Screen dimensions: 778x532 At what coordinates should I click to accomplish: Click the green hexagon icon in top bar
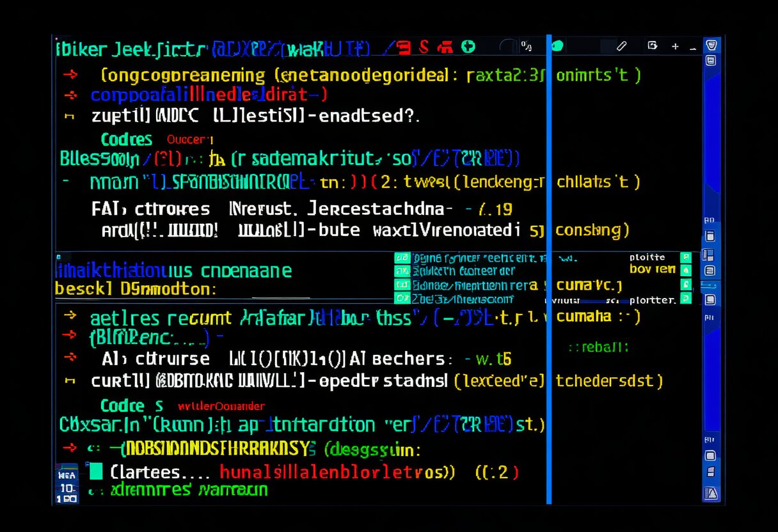557,46
